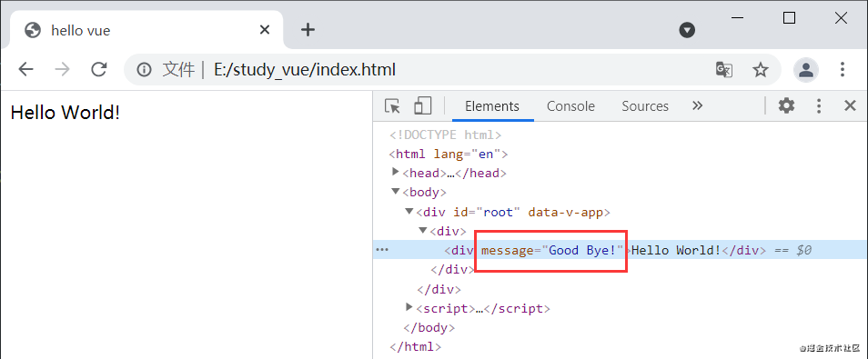
Task: Show more DevTools tabs chevron
Action: pyautogui.click(x=698, y=105)
